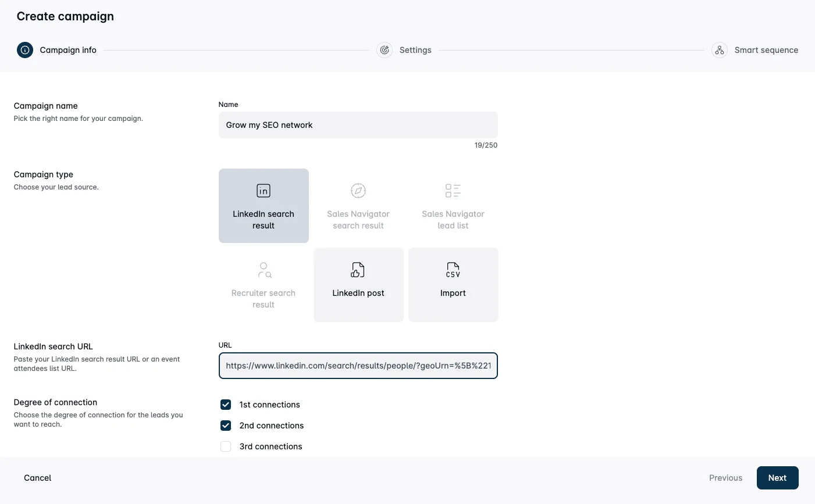Viewport: 815px width, 504px height.
Task: Click the Sales Navigator lead list icon
Action: tap(453, 191)
